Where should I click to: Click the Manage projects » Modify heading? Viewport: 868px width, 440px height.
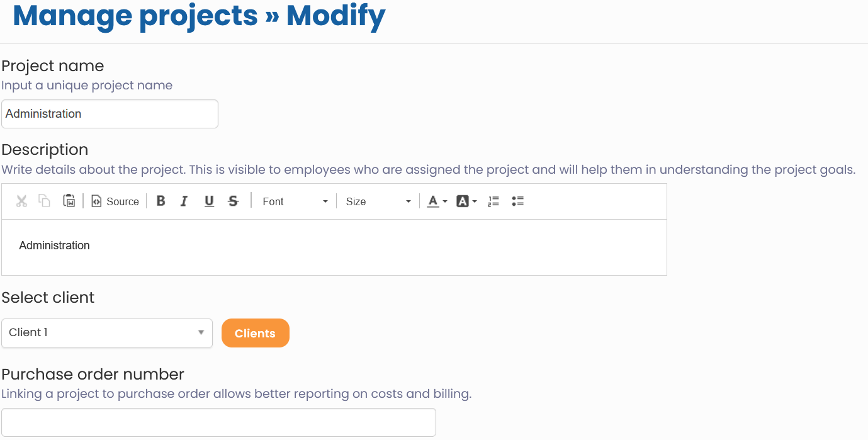199,16
